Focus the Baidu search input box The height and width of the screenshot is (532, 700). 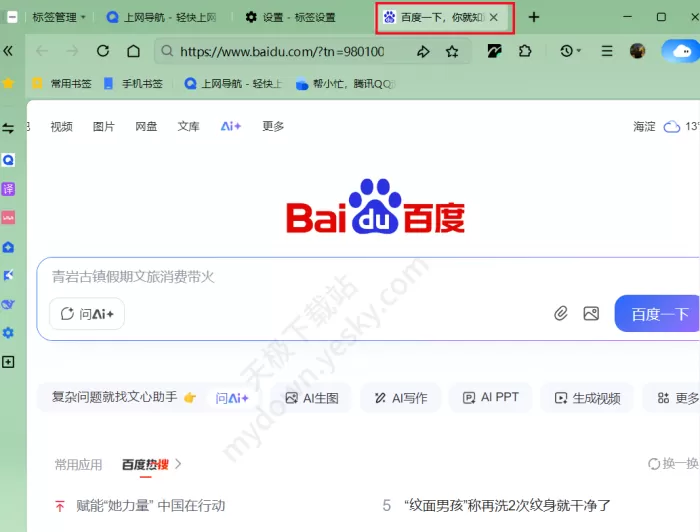(366, 277)
